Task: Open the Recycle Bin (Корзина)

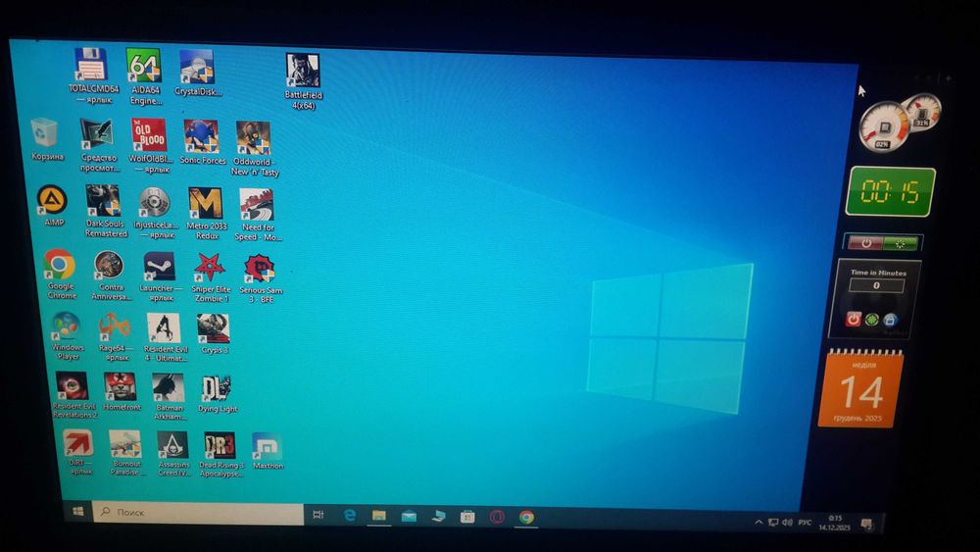Action: coord(44,133)
